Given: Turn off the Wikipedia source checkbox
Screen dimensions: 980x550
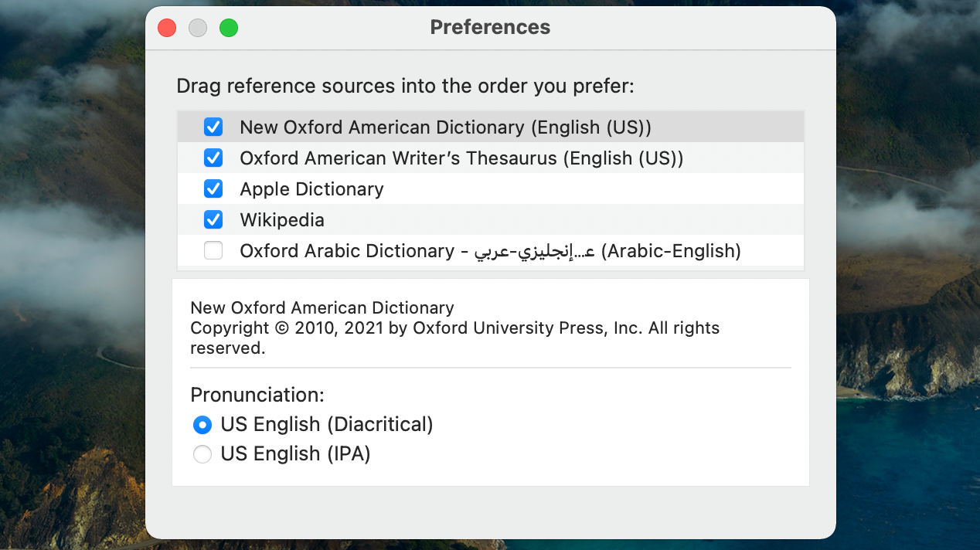Looking at the screenshot, I should 213,220.
